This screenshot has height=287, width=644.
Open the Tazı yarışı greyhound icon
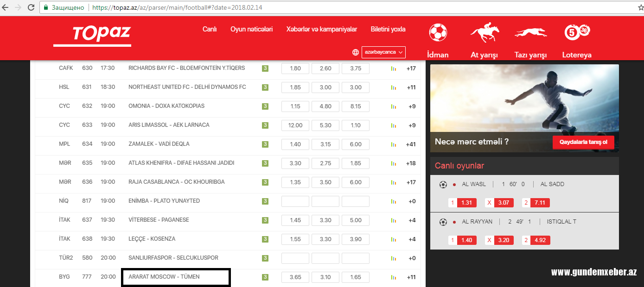(530, 33)
